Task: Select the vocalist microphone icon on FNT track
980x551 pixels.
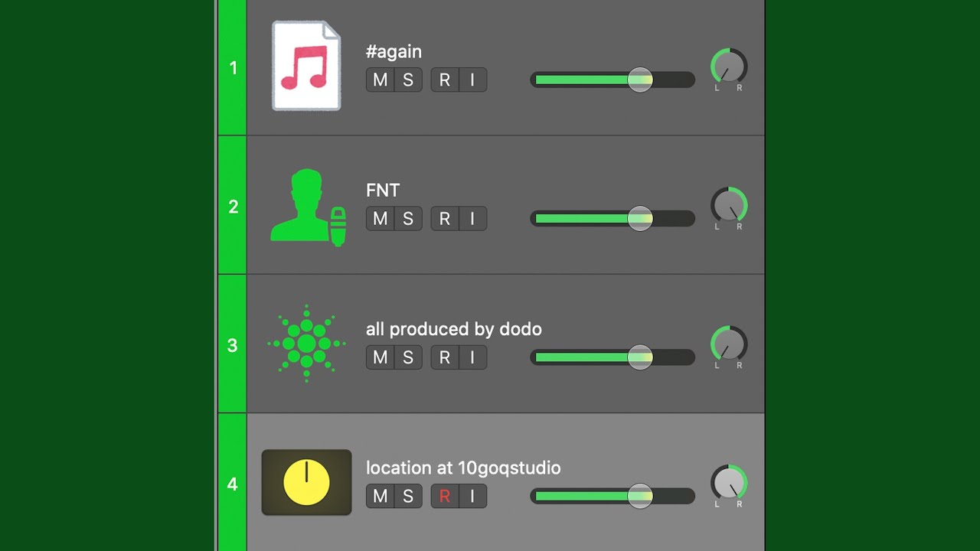Action: point(308,207)
